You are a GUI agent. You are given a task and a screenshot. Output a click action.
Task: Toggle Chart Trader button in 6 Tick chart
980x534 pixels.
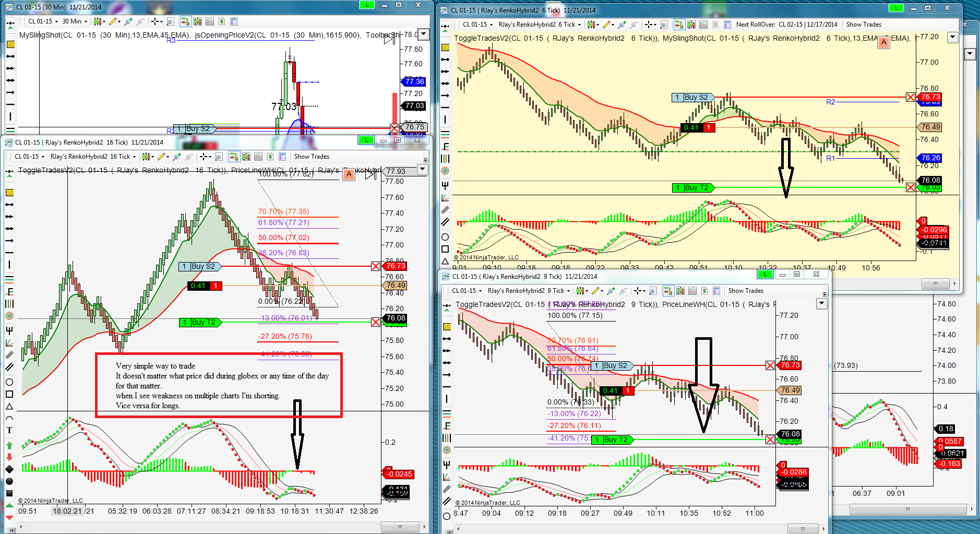pos(679,25)
